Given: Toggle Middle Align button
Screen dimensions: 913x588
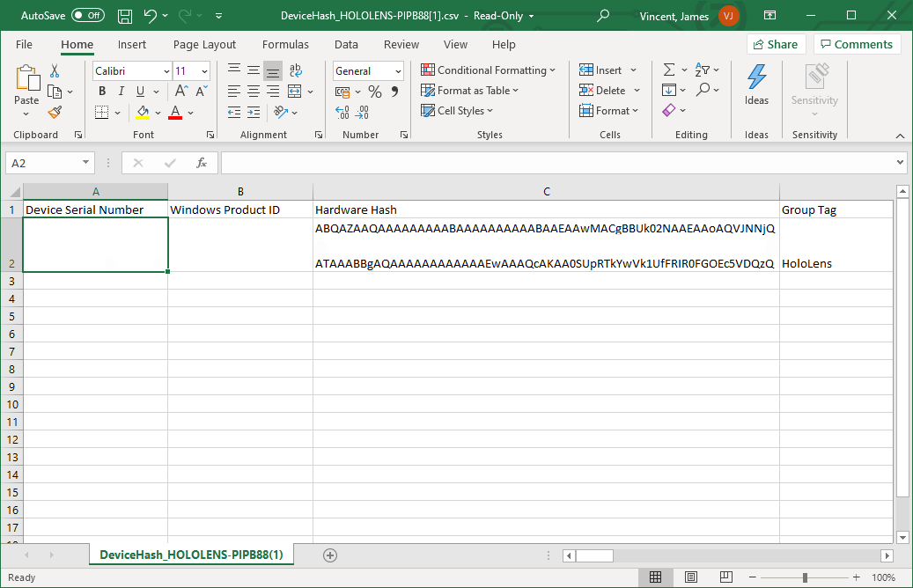Looking at the screenshot, I should point(254,70).
